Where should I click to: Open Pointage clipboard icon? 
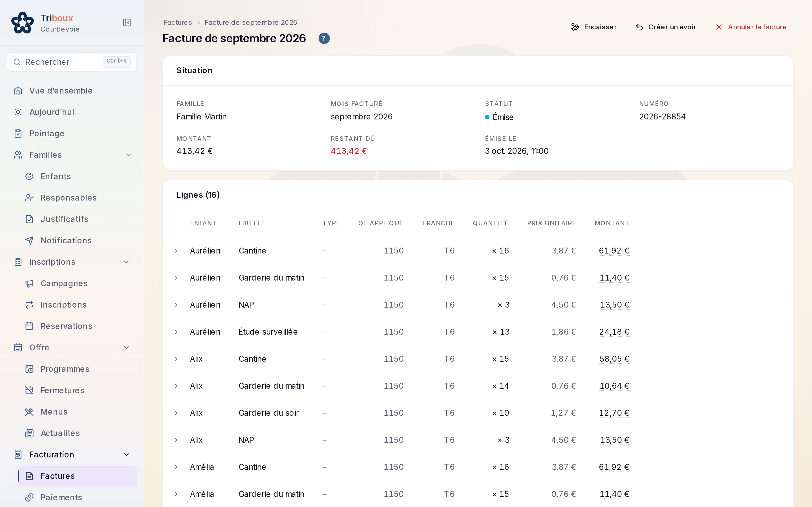coord(18,134)
